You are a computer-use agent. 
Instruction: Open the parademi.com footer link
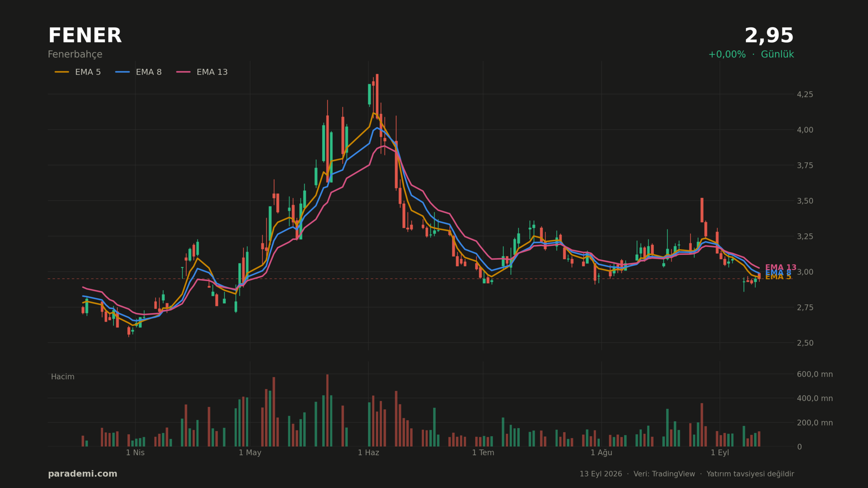[x=82, y=474]
